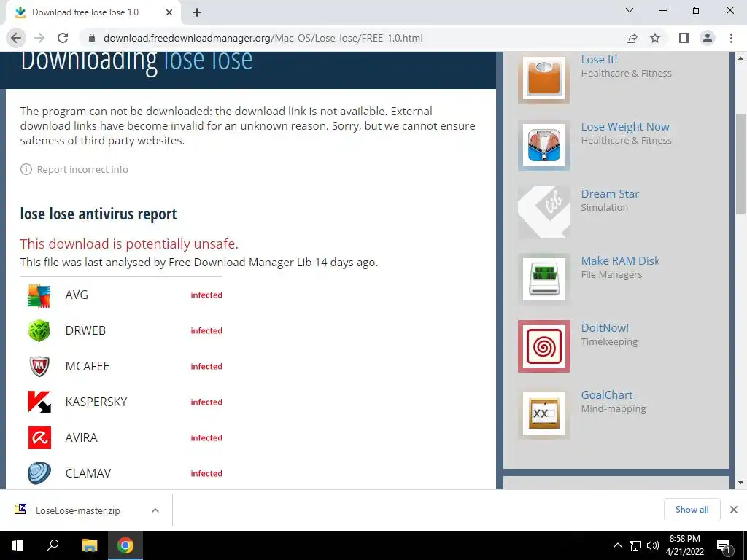Screen dimensions: 747x560
Task: Click the Make RAM Disk app icon
Action: 544,279
